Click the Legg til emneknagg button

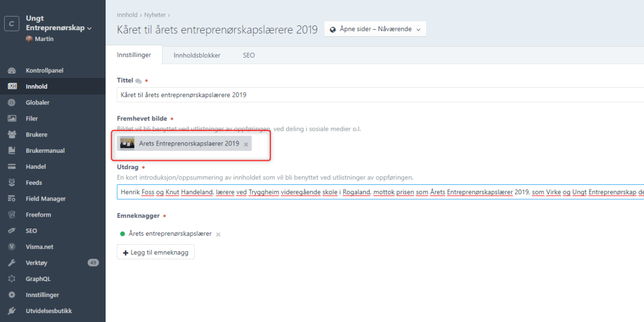pyautogui.click(x=156, y=252)
